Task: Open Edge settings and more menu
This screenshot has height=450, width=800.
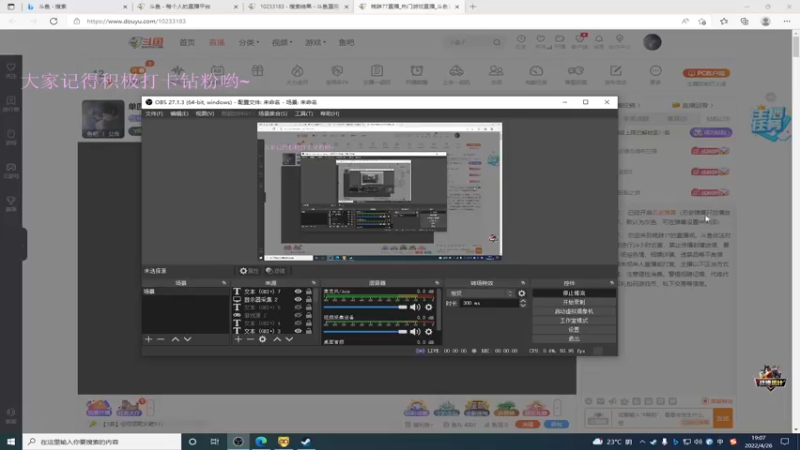Action: pyautogui.click(x=787, y=21)
